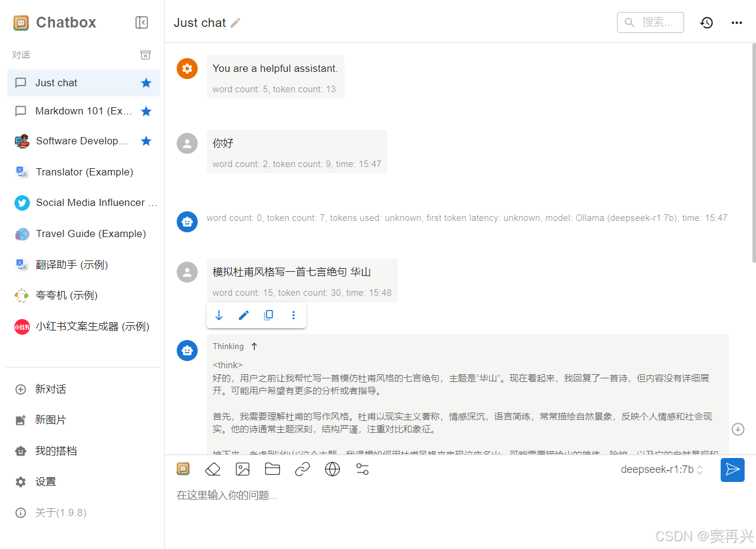Clear context with the eraser icon
This screenshot has width=756, height=549.
point(213,469)
